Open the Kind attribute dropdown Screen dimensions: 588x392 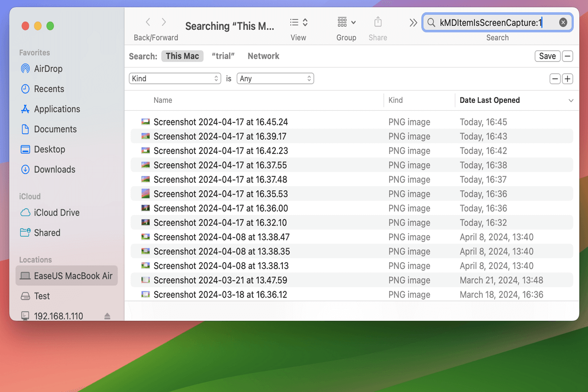click(174, 78)
